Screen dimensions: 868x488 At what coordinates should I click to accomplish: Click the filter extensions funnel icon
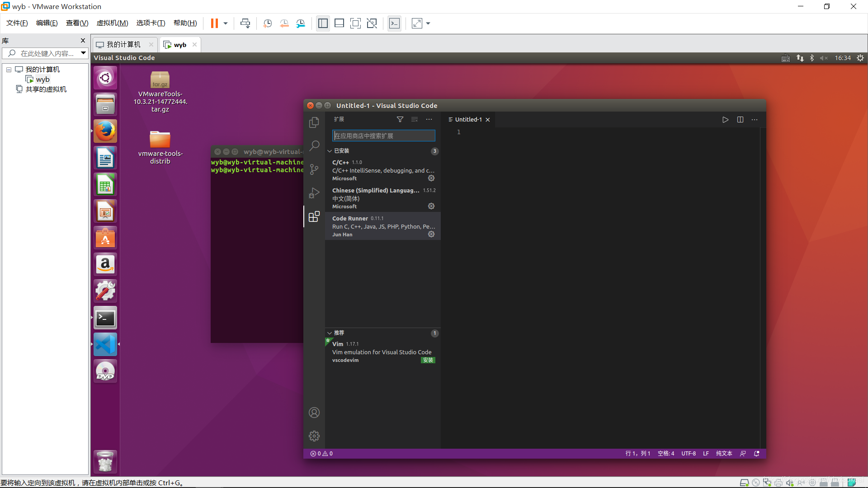pos(400,119)
